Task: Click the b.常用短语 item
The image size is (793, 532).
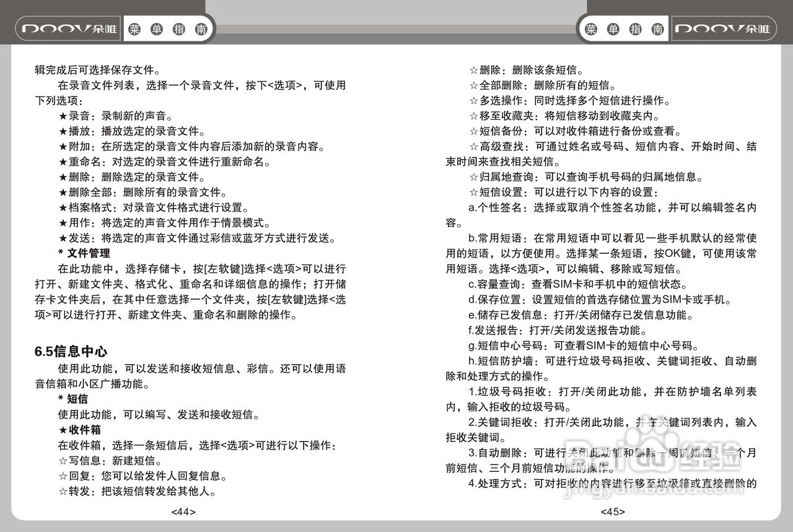Action: coord(601,254)
